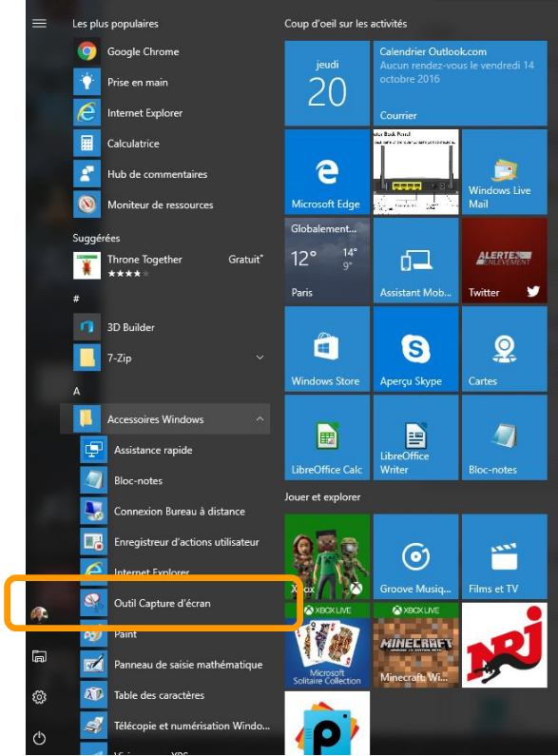Open the hamburger menu icon
The width and height of the screenshot is (558, 756).
coord(39,23)
